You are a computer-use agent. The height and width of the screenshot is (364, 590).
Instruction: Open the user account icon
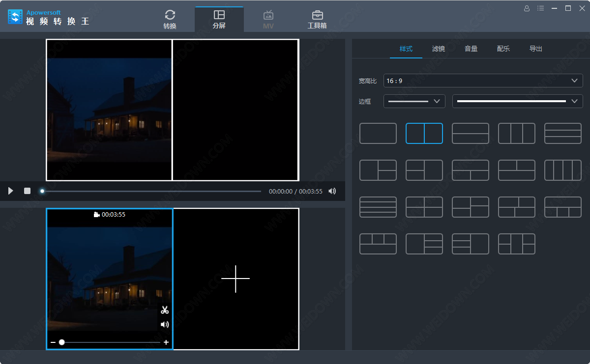(x=527, y=8)
